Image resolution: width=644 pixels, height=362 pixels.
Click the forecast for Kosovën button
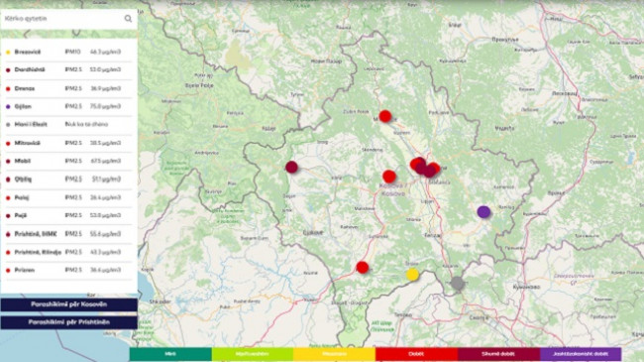pos(69,304)
